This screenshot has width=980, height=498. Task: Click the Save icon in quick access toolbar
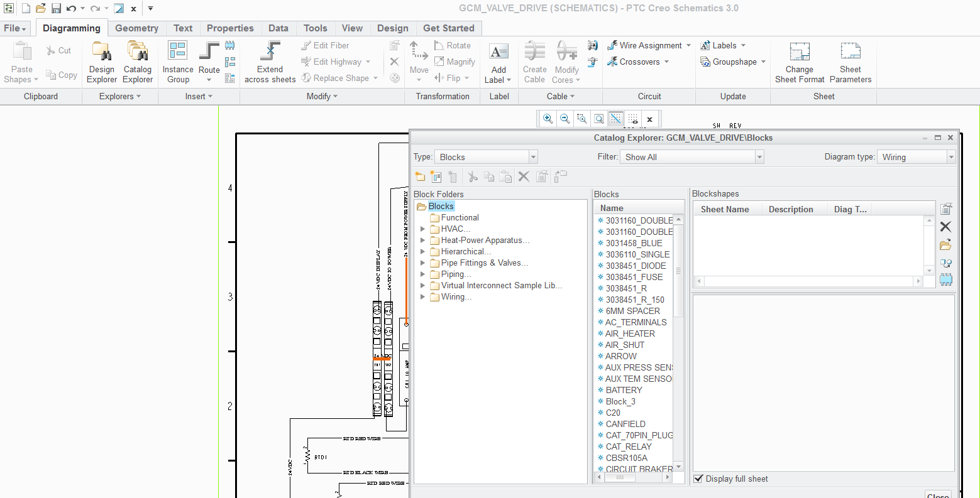(x=56, y=8)
